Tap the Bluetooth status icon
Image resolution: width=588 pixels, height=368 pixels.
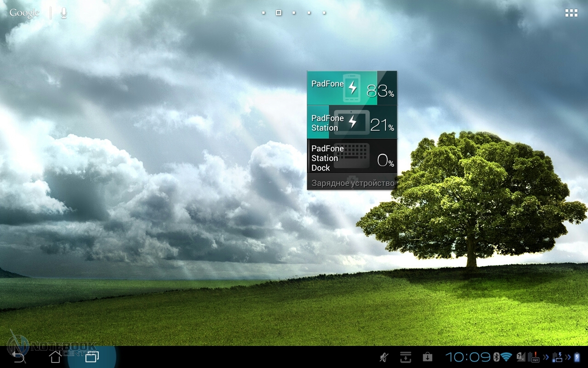pyautogui.click(x=496, y=357)
